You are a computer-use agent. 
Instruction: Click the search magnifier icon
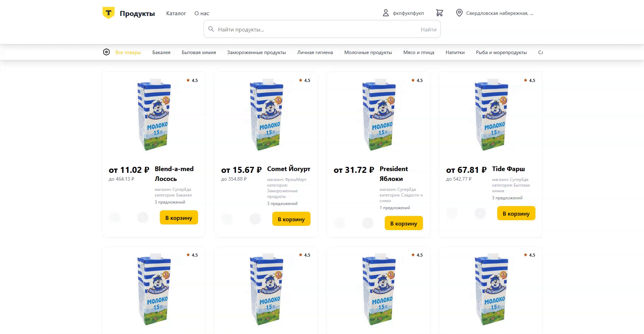click(211, 29)
